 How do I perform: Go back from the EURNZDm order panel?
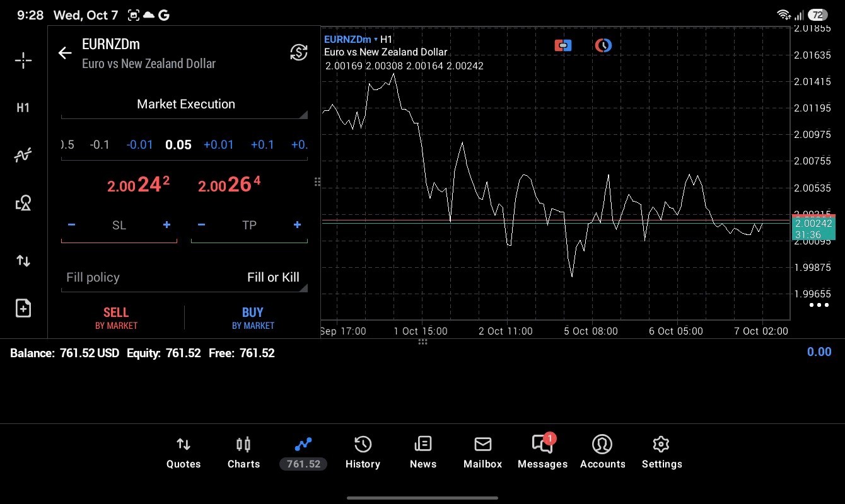click(x=65, y=53)
